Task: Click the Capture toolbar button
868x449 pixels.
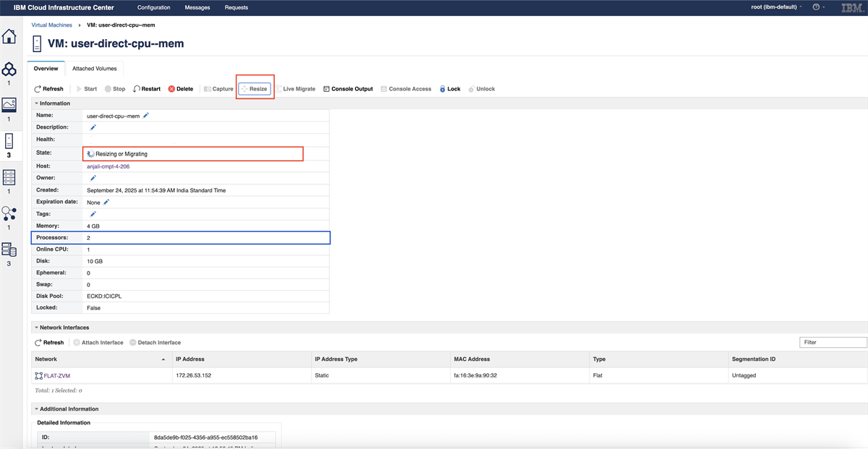Action: click(218, 89)
